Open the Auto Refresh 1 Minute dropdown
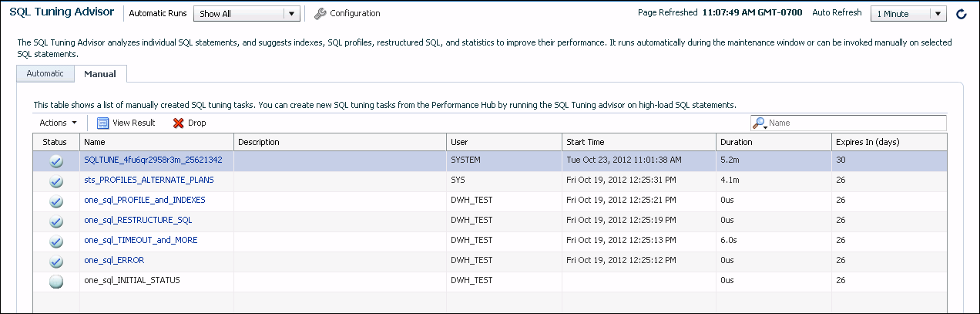The image size is (980, 314). click(x=908, y=14)
